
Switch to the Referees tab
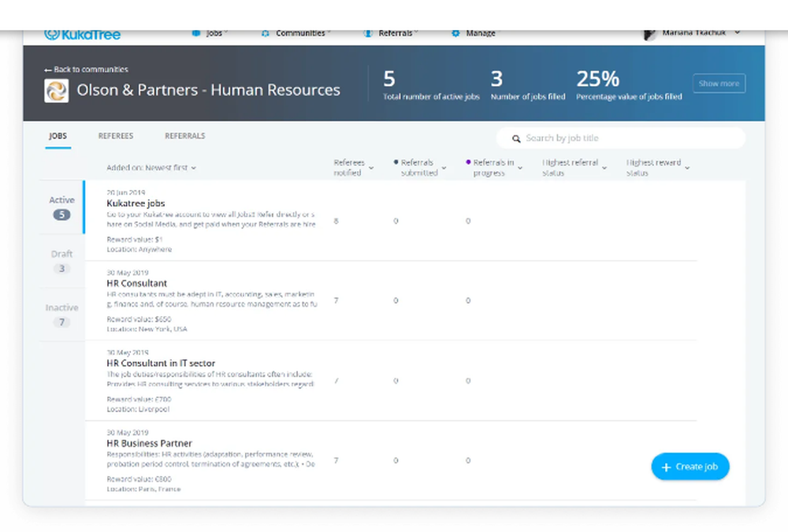(x=116, y=136)
